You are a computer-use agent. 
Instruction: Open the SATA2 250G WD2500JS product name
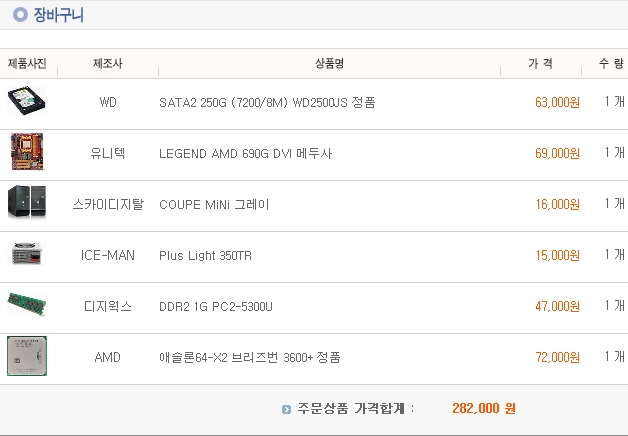[x=267, y=102]
